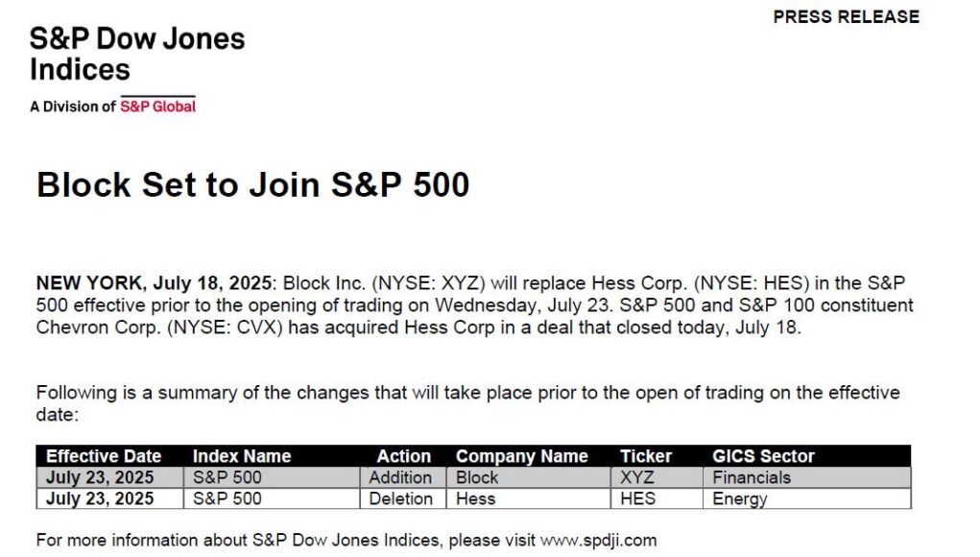Click the Financials sector cell
Screen dimensions: 980x557
coord(807,477)
